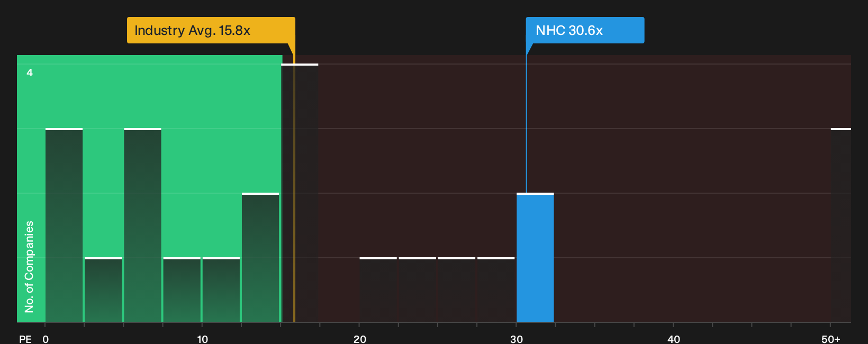Click the 'PE' axis label

point(25,339)
